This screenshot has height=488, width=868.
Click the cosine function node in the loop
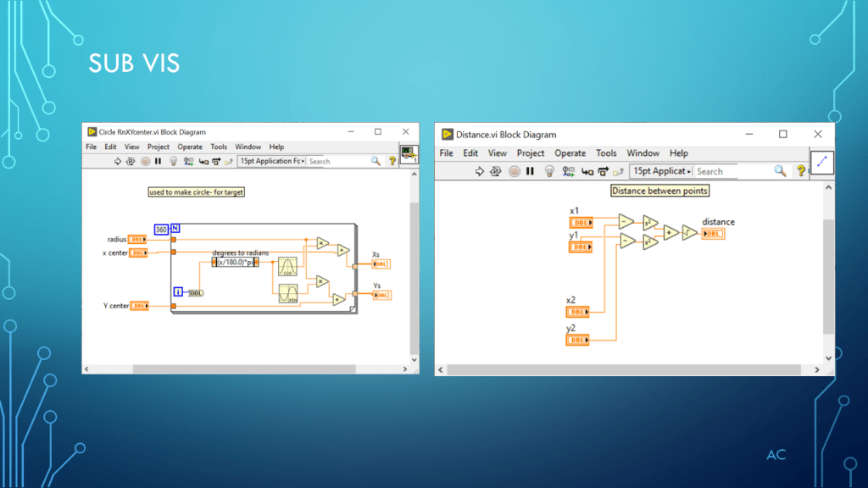[x=288, y=267]
